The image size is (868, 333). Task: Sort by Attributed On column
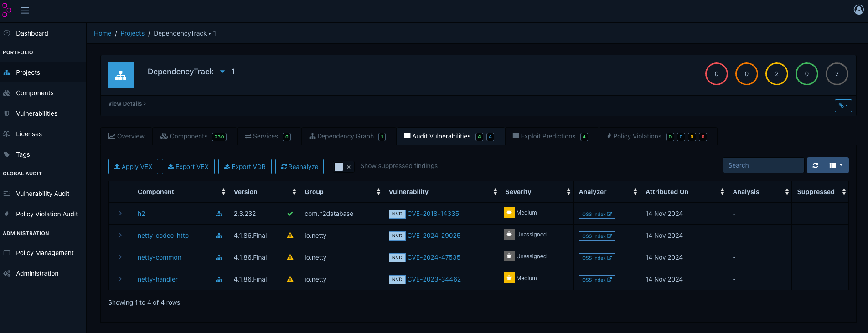(x=683, y=192)
